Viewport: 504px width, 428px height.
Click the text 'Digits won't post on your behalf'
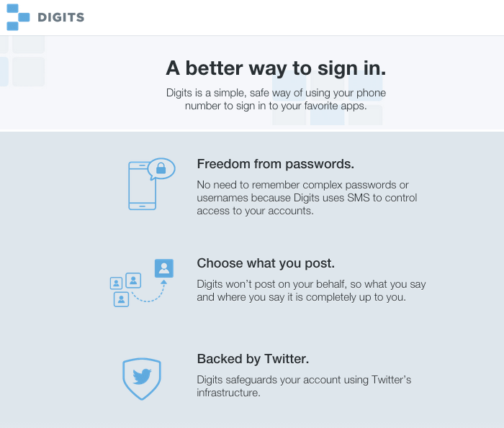(271, 284)
